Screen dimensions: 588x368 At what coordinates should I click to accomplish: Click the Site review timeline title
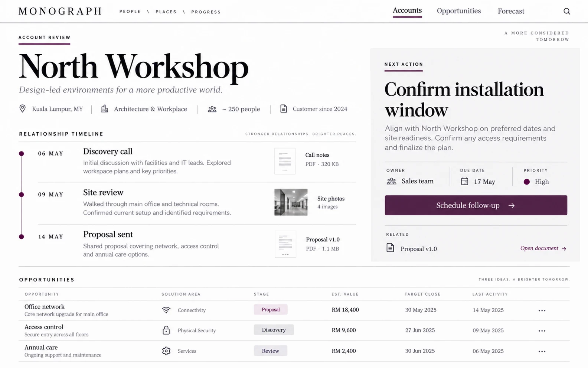point(103,192)
